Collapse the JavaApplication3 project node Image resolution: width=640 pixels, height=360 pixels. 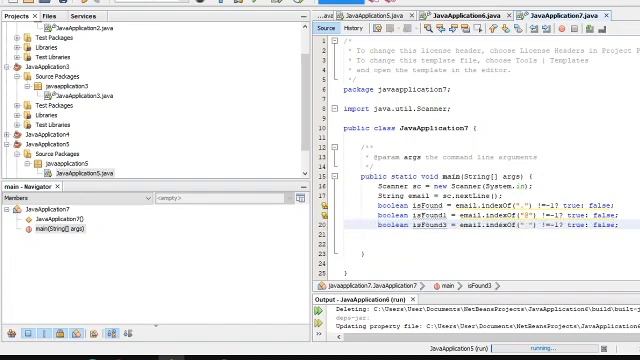point(7,67)
